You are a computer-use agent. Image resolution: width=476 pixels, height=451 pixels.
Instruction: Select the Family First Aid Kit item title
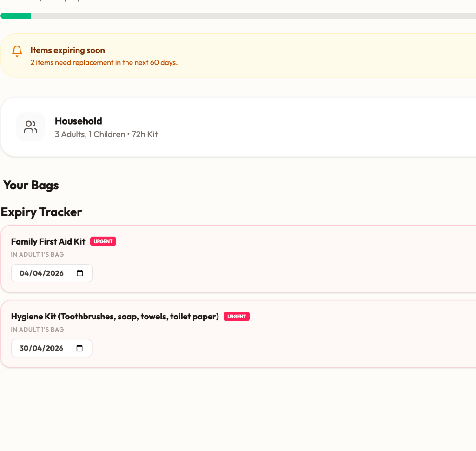click(48, 242)
